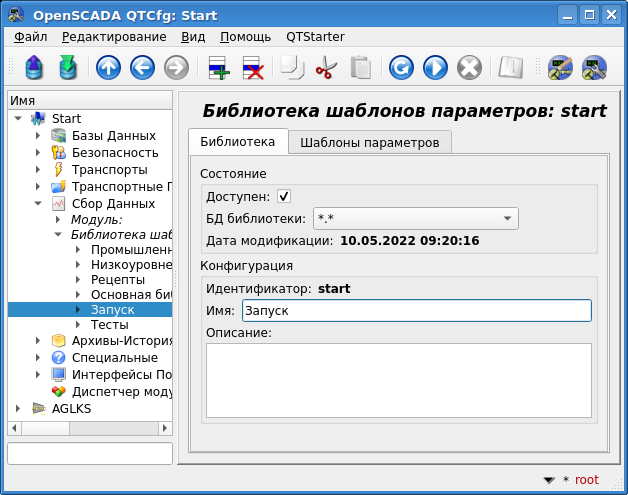
Task: Open the БД библиотеки combo box
Action: tap(416, 219)
